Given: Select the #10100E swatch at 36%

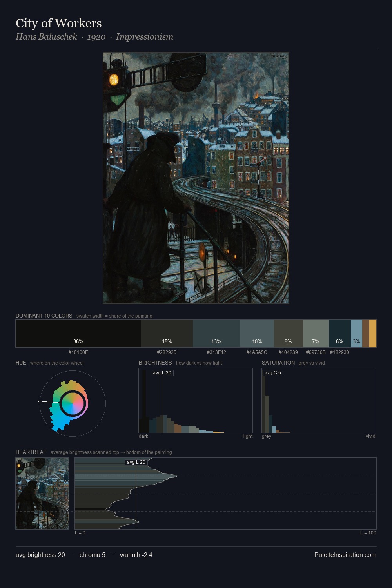Looking at the screenshot, I should [78, 334].
